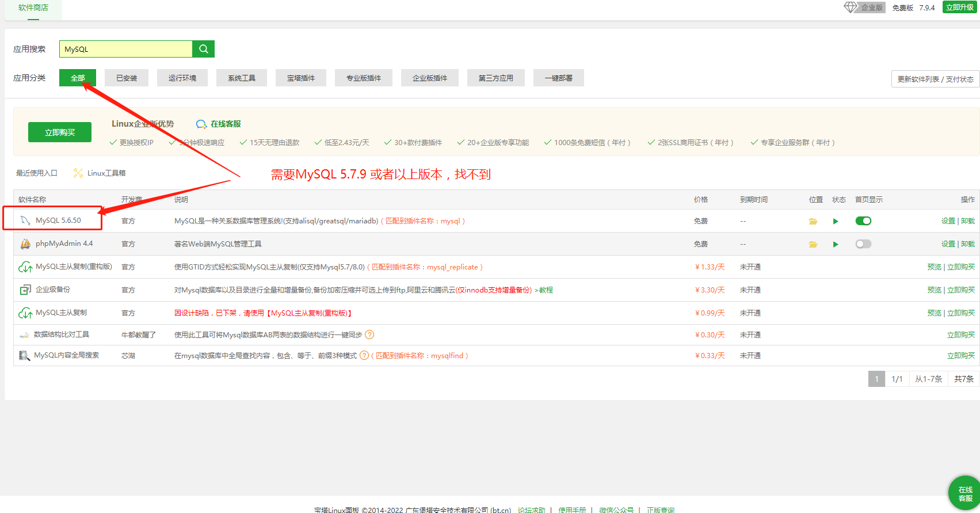Select the 已安装 category tab

tap(127, 78)
